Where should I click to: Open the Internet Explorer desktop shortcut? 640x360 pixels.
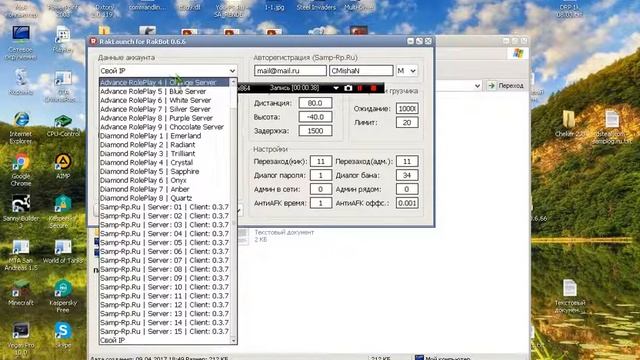click(x=21, y=127)
